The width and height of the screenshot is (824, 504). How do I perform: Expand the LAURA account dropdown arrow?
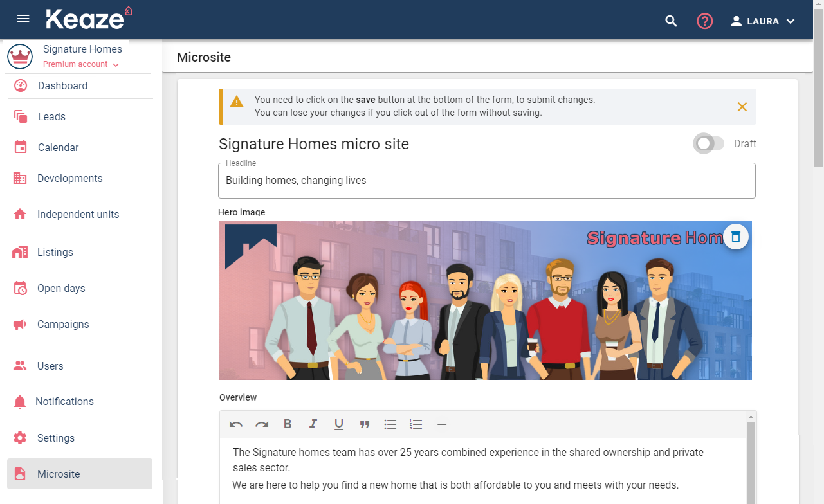[x=791, y=21]
